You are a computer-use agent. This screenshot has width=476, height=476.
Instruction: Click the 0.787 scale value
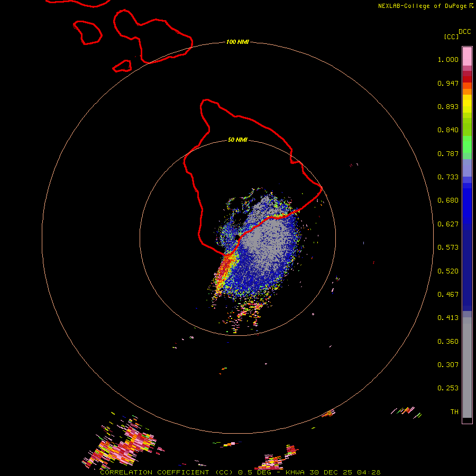[448, 153]
